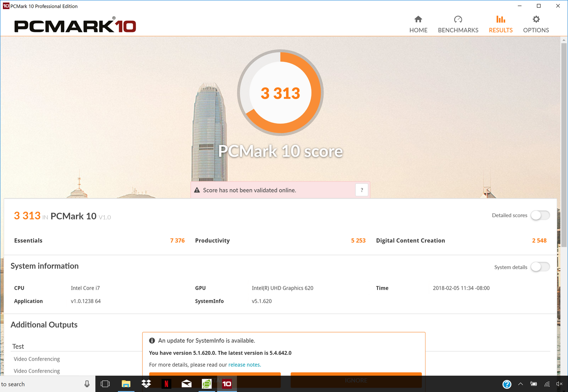The height and width of the screenshot is (392, 568).
Task: Click the PCMark 10 taskbar icon
Action: coord(227,384)
